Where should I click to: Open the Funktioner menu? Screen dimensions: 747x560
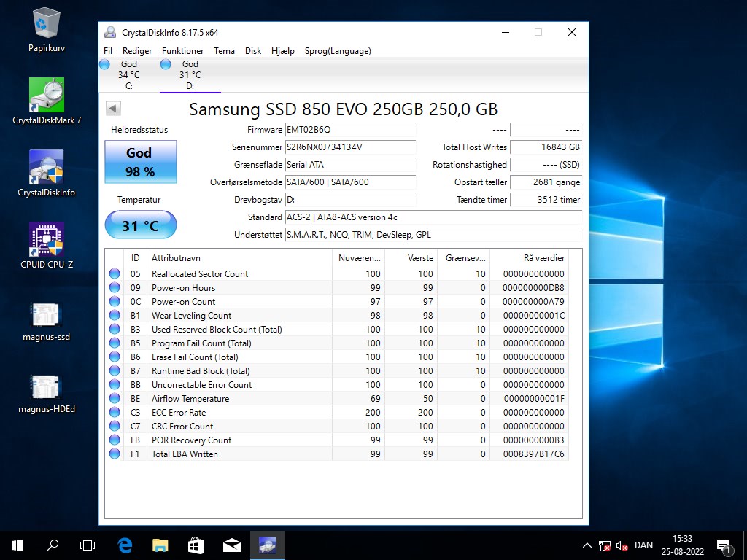pos(182,51)
